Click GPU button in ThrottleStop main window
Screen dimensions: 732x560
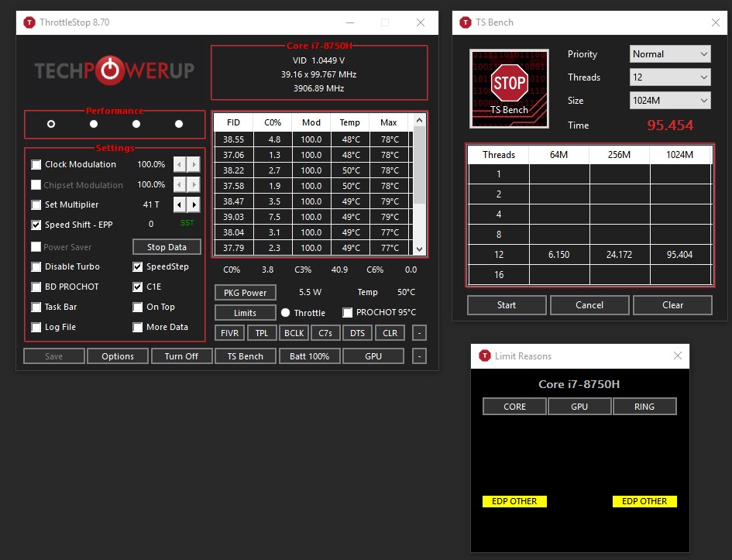coord(373,356)
